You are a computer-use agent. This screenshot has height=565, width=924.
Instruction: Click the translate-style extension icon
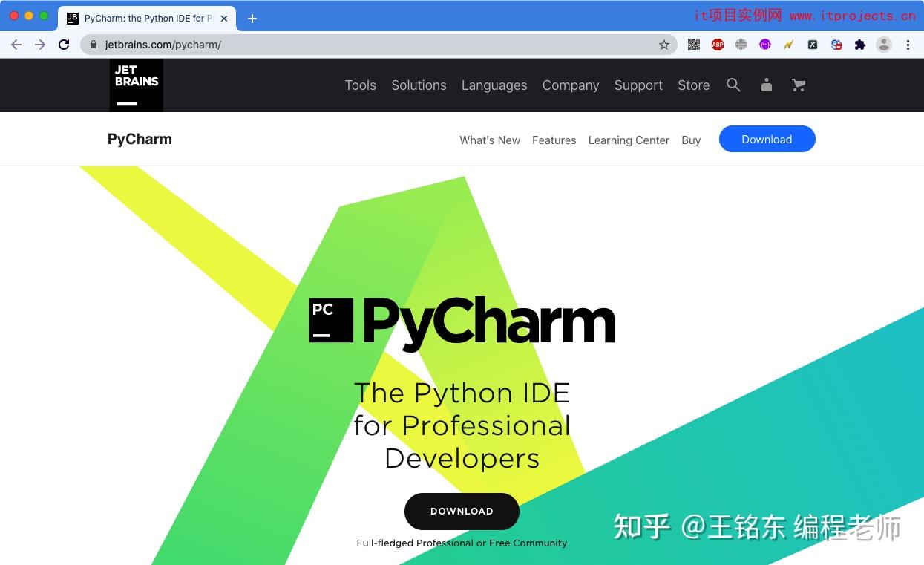tap(836, 45)
